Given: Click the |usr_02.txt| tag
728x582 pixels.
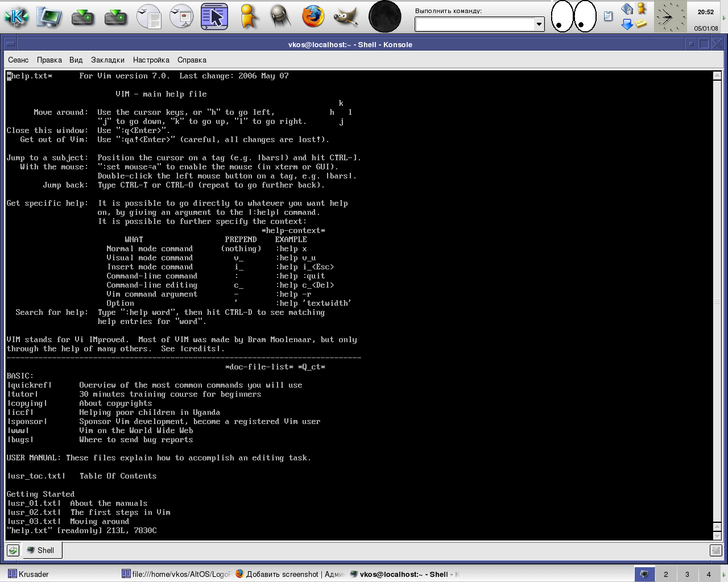Looking at the screenshot, I should click(34, 513).
